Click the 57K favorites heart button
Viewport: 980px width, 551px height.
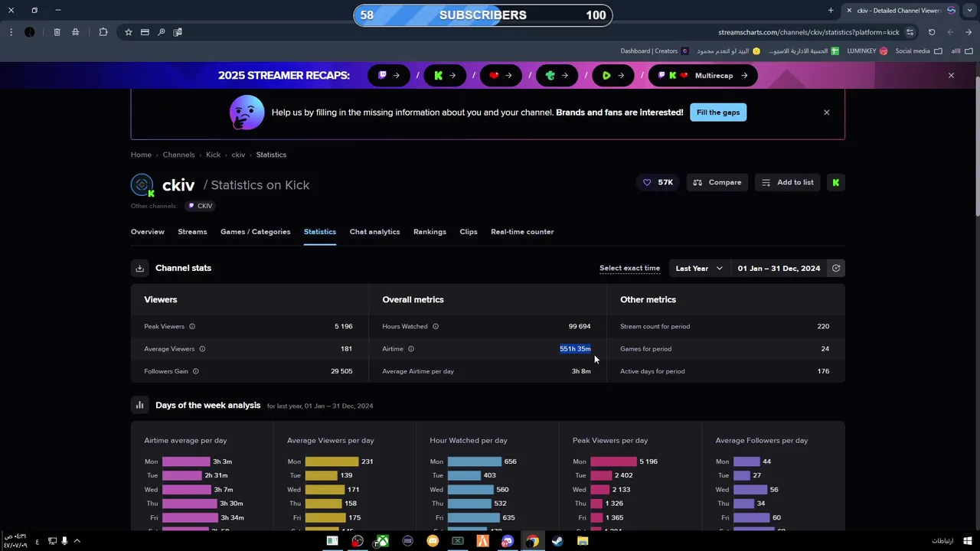658,182
